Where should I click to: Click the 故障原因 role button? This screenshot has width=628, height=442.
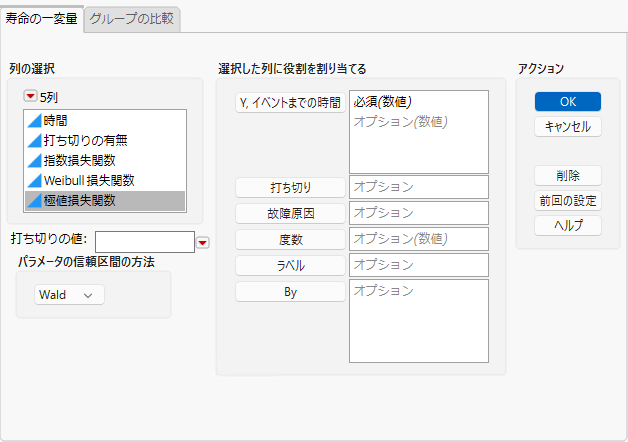pos(290,214)
